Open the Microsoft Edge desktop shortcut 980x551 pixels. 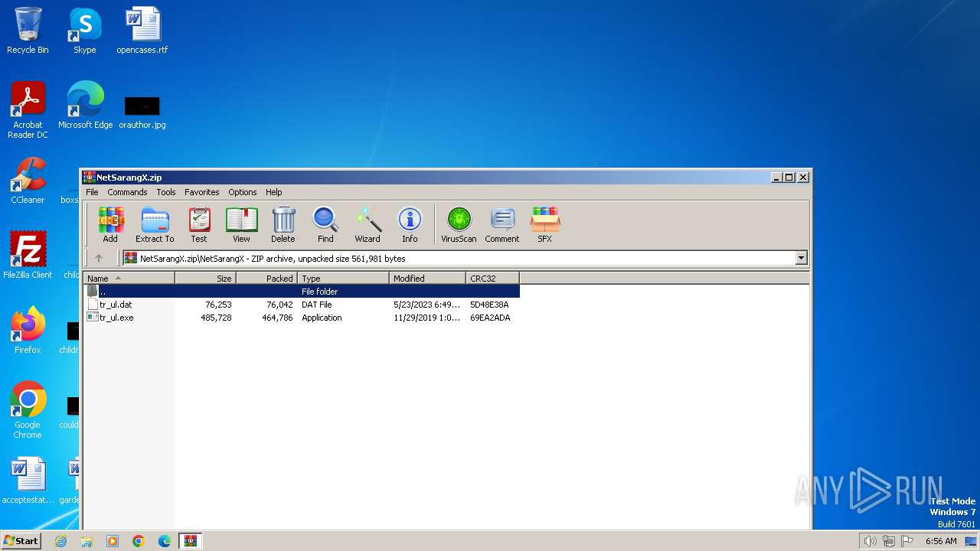click(x=85, y=106)
